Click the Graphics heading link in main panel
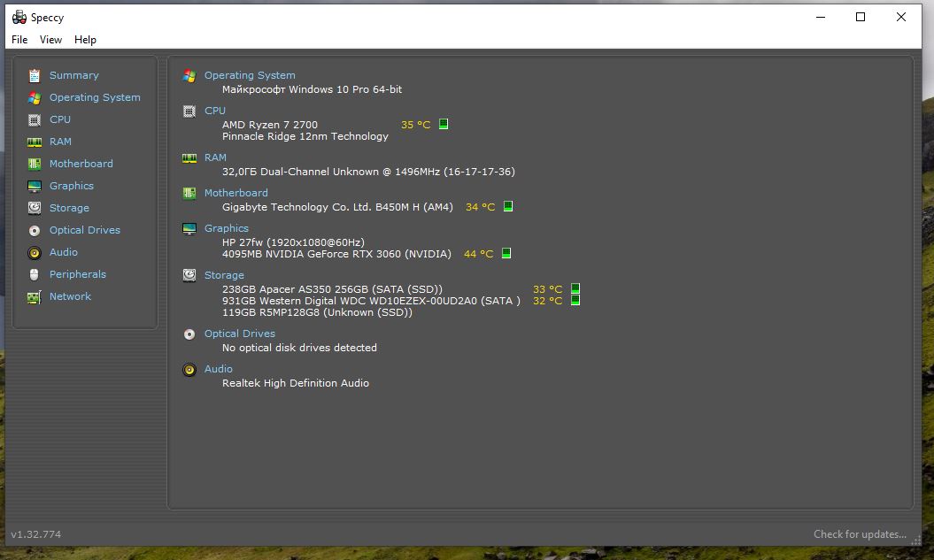 (227, 228)
